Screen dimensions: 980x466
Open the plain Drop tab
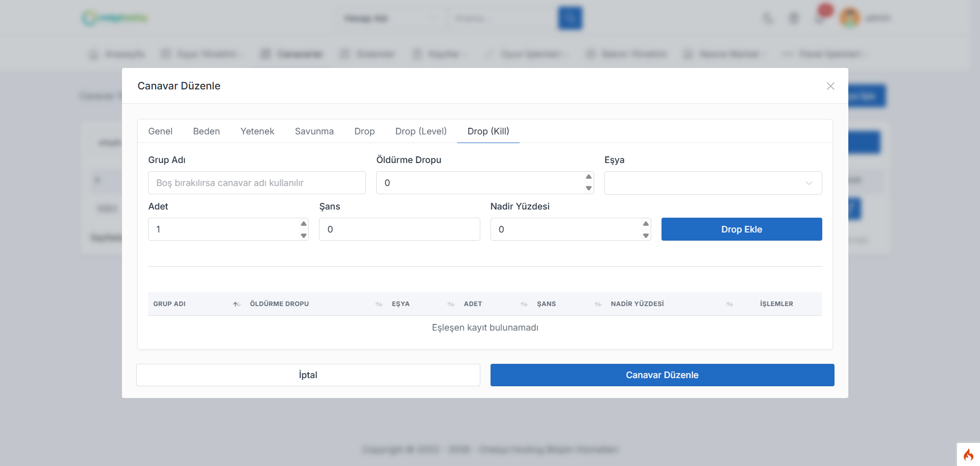364,131
